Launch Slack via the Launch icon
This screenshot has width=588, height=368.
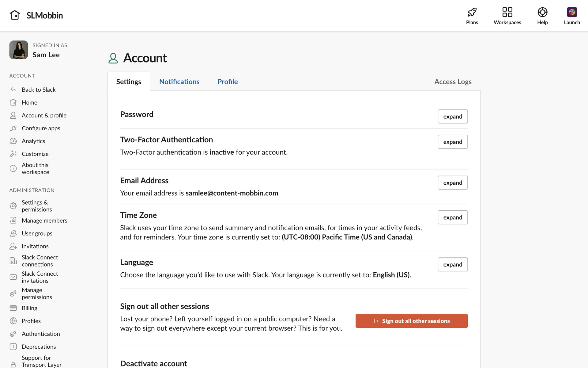pyautogui.click(x=572, y=12)
